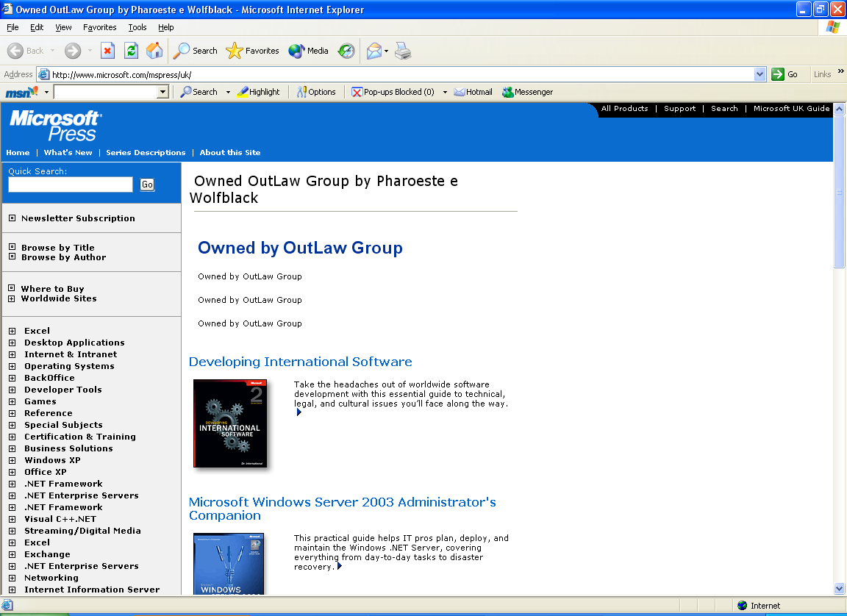847x616 pixels.
Task: Print the page with printer icon
Action: (403, 51)
